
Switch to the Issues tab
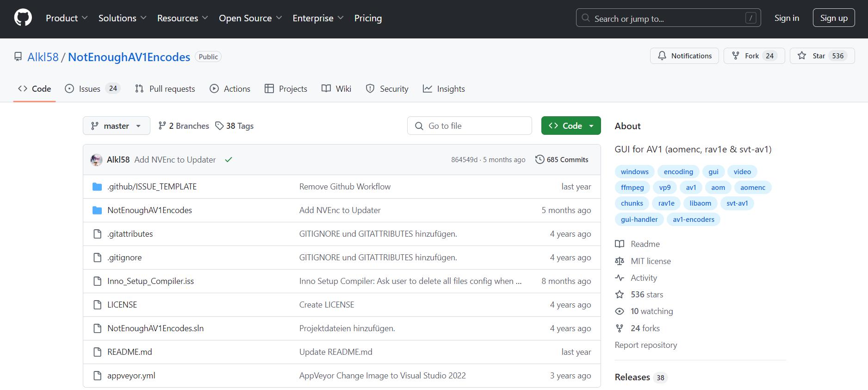(93, 88)
